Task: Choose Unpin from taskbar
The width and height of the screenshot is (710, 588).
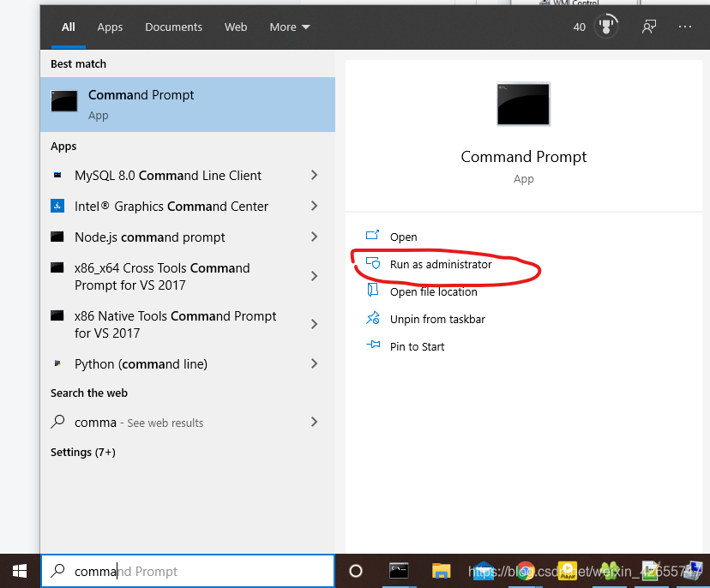Action: click(437, 319)
